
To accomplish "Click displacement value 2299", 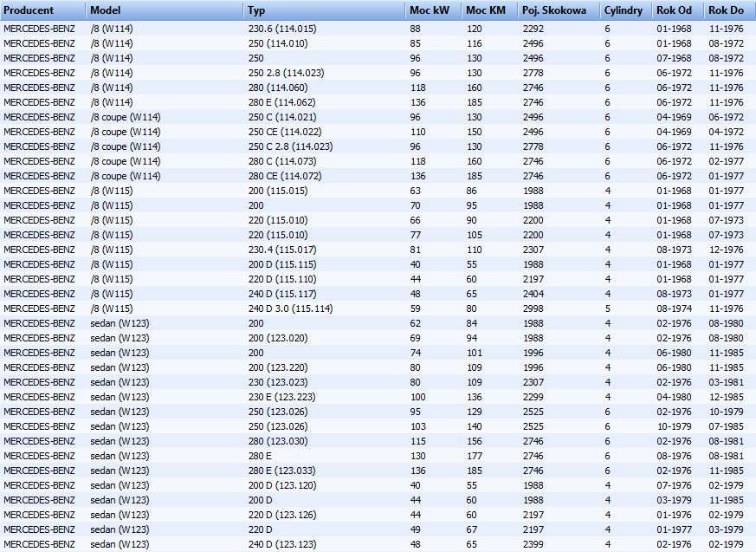I will click(533, 397).
